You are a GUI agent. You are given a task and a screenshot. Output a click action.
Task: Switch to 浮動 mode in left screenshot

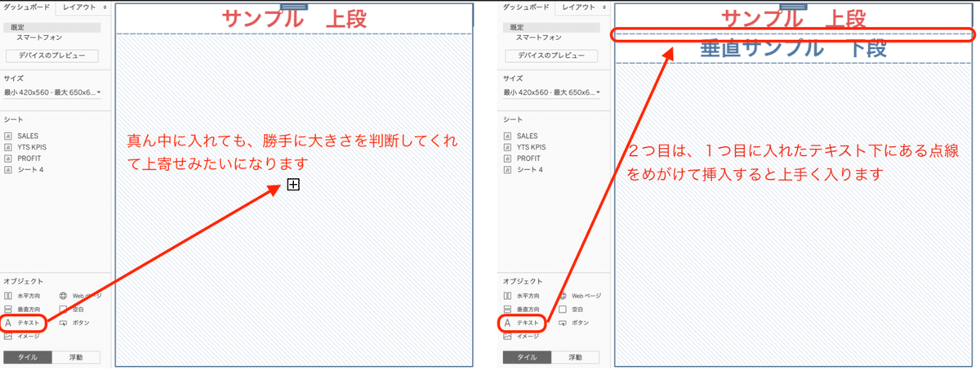(76, 357)
